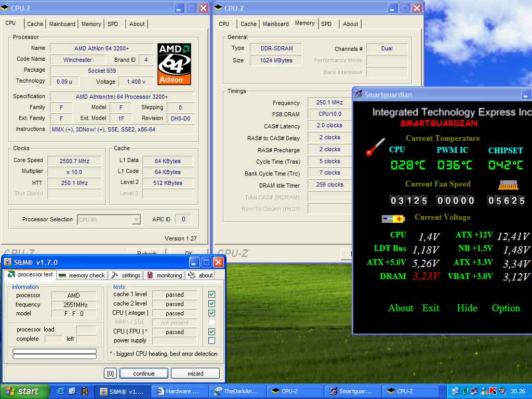The image size is (532, 399).
Task: Click the Smartguardian title bar icon
Action: [x=358, y=95]
